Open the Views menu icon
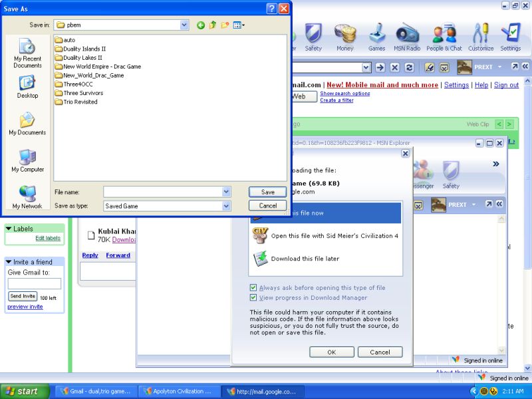Screen dimensions: 532x399 tap(239, 25)
